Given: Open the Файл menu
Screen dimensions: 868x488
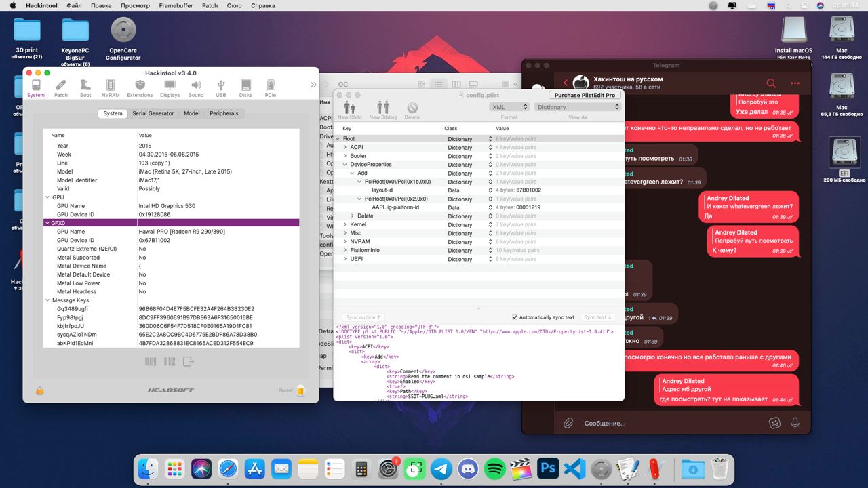Looking at the screenshot, I should pyautogui.click(x=75, y=5).
